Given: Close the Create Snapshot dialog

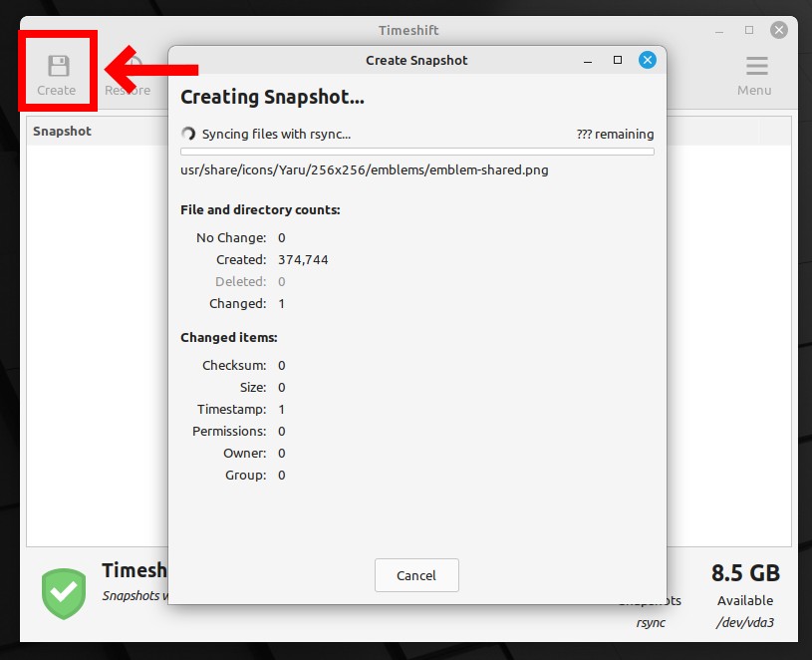Looking at the screenshot, I should [647, 60].
